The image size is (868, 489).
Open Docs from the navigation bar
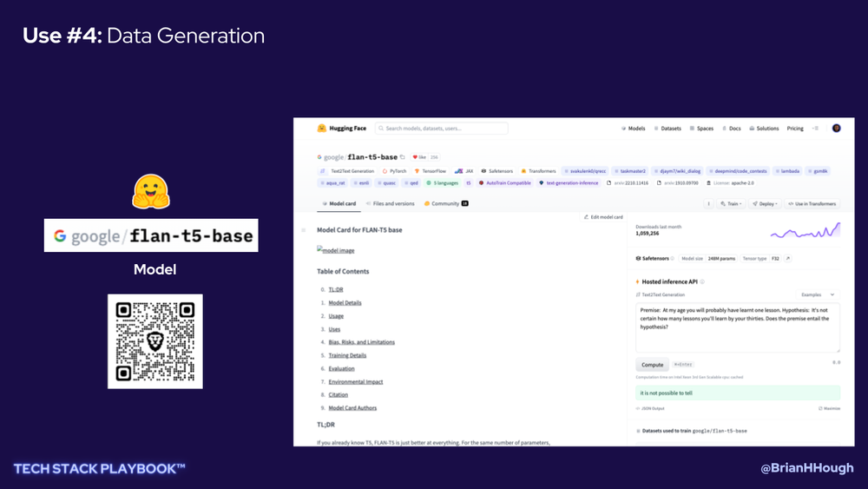(x=731, y=128)
